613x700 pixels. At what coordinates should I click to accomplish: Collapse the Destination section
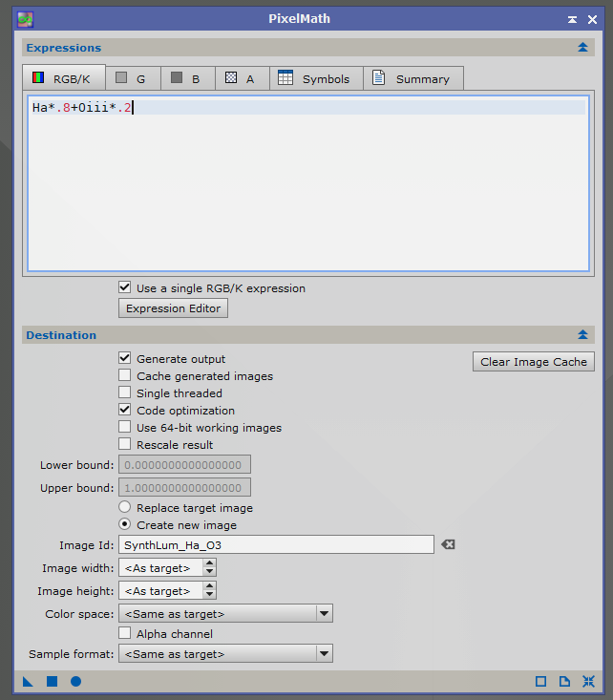click(582, 335)
